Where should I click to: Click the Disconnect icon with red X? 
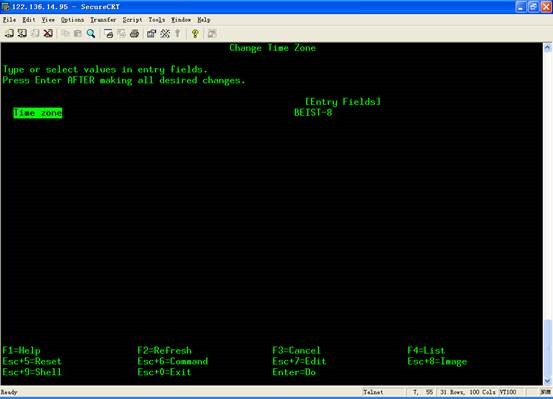click(x=48, y=34)
